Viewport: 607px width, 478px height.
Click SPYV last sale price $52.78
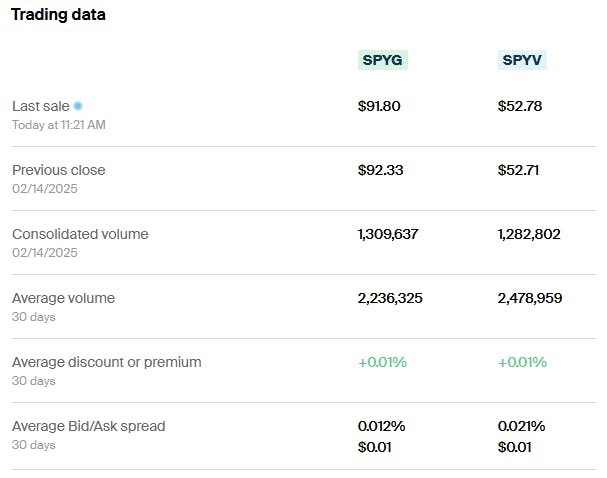coord(520,106)
